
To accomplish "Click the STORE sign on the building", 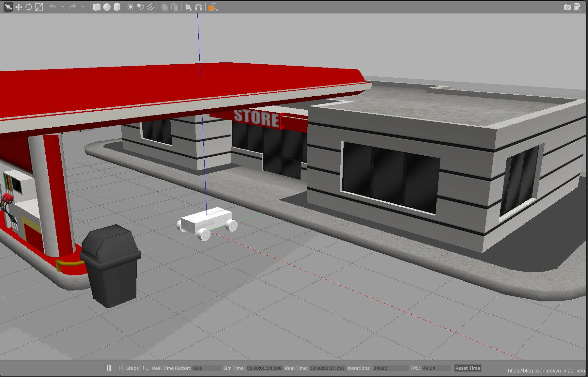I will (257, 118).
